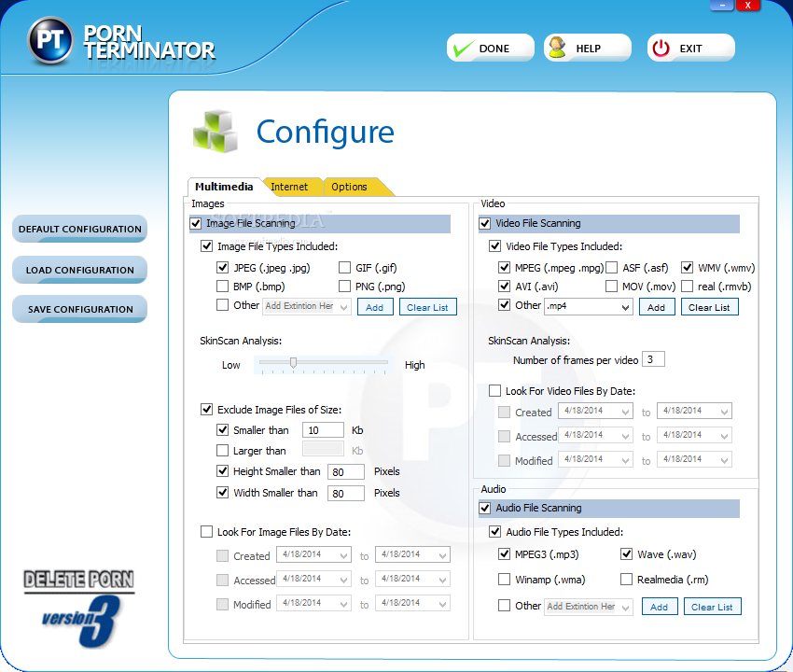This screenshot has width=793, height=672.
Task: Open the video Other .mp4 extension dropdown
Action: click(626, 307)
